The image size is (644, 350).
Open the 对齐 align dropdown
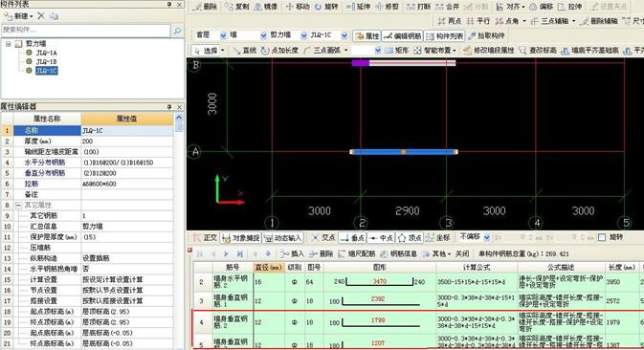click(523, 7)
